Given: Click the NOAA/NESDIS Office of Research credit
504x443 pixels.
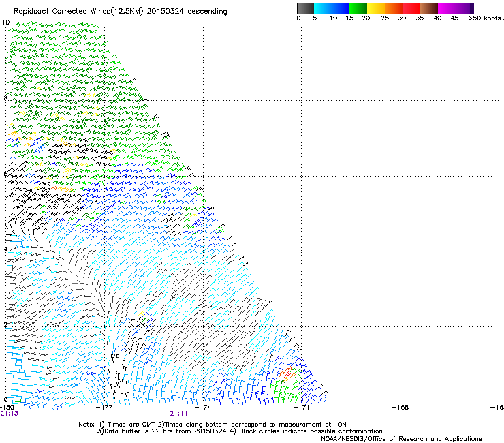Looking at the screenshot, I should (x=401, y=439).
